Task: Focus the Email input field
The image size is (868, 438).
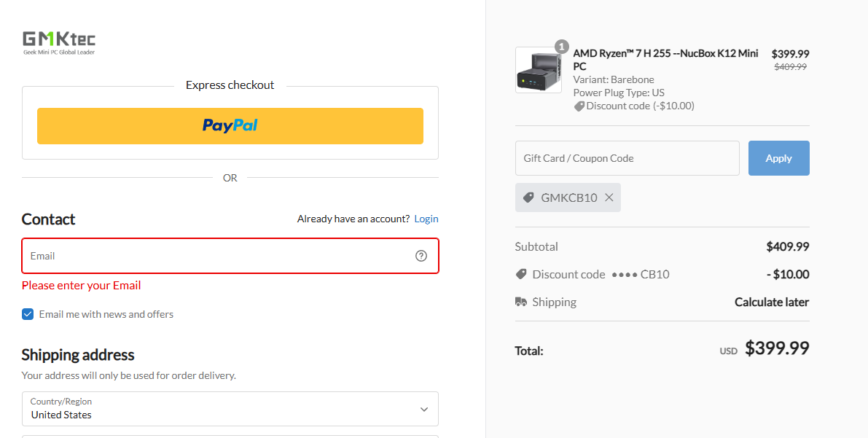Action: (230, 256)
